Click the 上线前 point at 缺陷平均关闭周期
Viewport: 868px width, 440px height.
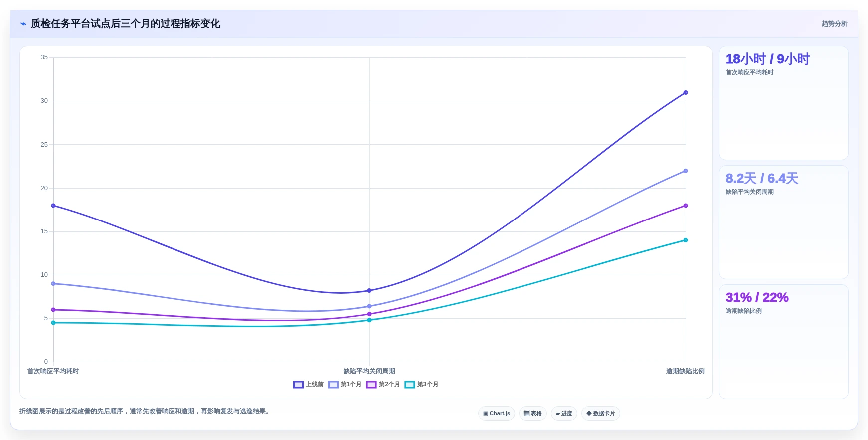tap(369, 291)
